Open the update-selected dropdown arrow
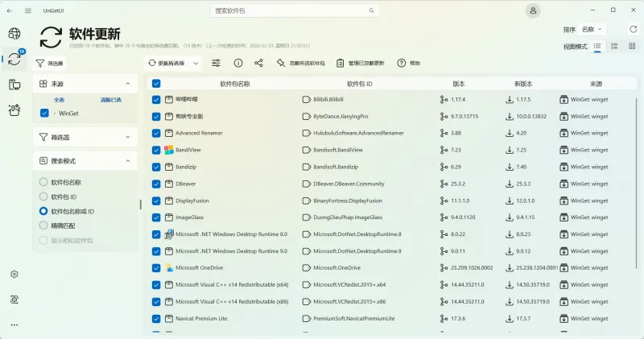The image size is (644, 339). coord(196,63)
